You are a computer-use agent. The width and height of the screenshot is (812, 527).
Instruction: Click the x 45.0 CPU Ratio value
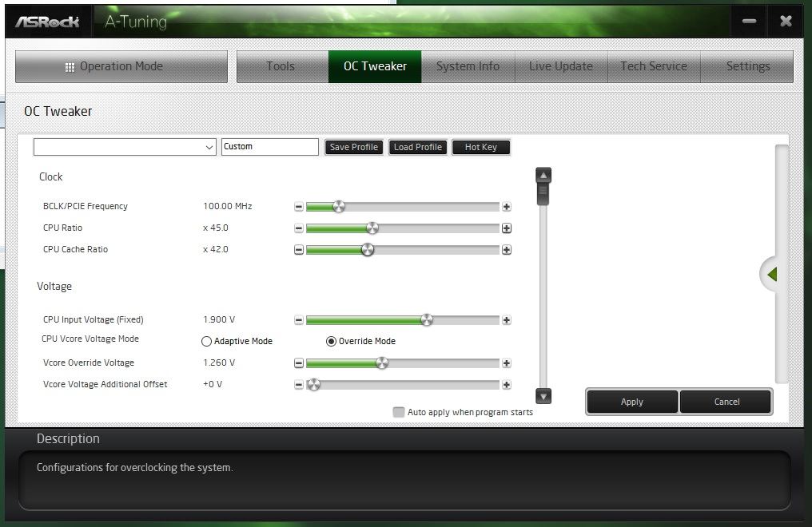point(216,228)
